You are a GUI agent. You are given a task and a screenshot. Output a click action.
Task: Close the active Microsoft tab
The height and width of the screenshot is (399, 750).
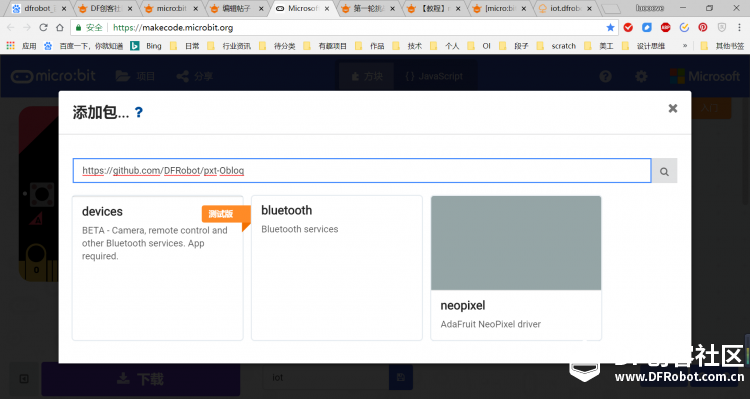click(327, 9)
